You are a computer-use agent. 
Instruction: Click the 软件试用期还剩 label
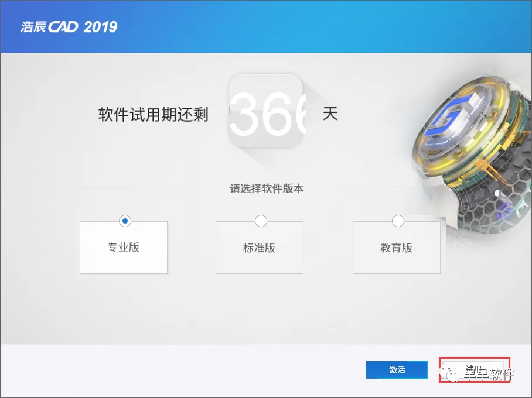[x=154, y=114]
